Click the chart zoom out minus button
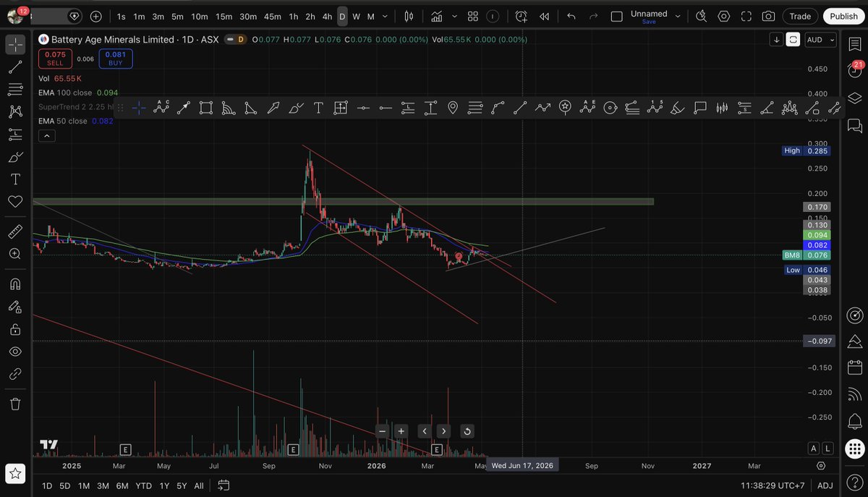 [x=383, y=431]
